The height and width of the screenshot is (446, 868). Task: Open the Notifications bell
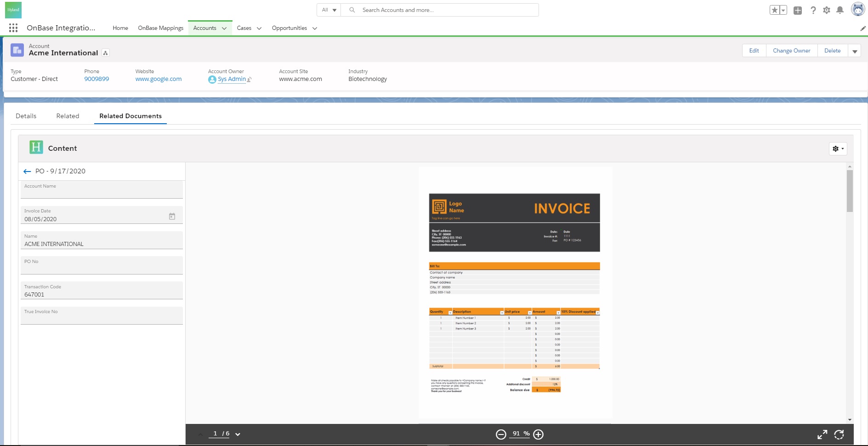click(840, 10)
